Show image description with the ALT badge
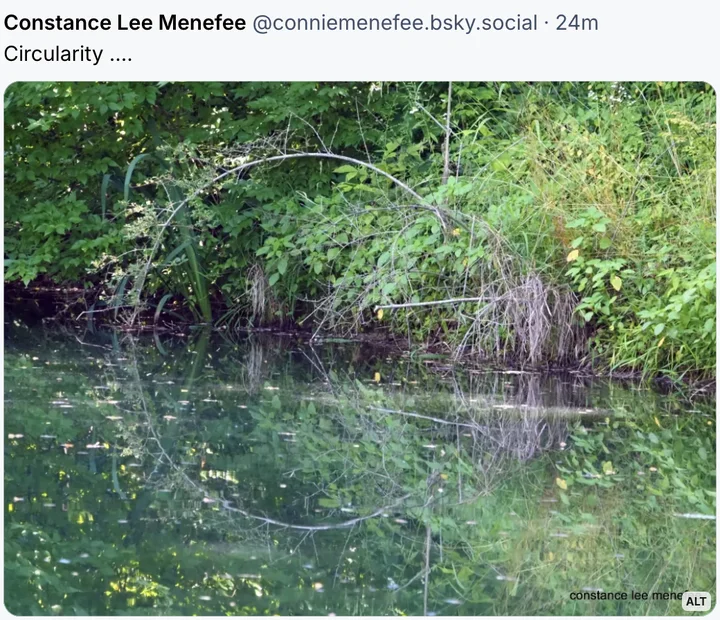This screenshot has height=620, width=720. 696,601
